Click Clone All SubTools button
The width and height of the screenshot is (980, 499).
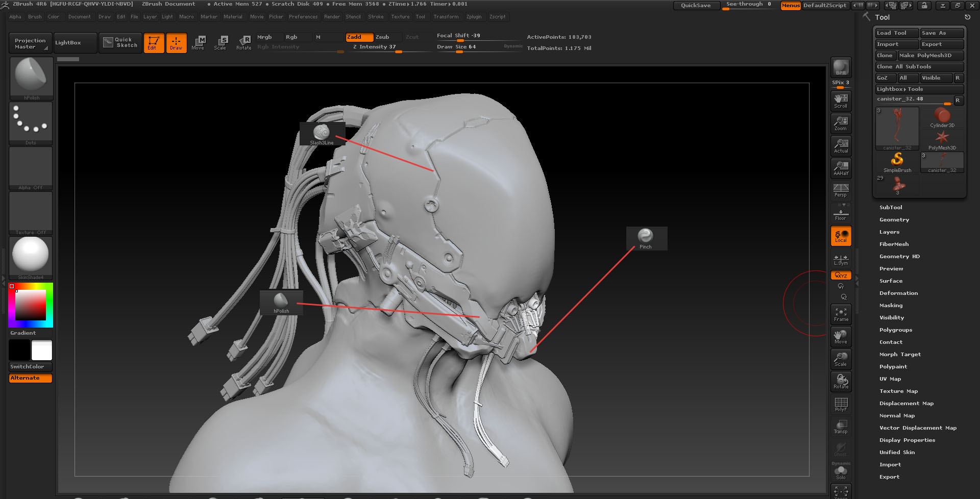(x=919, y=67)
